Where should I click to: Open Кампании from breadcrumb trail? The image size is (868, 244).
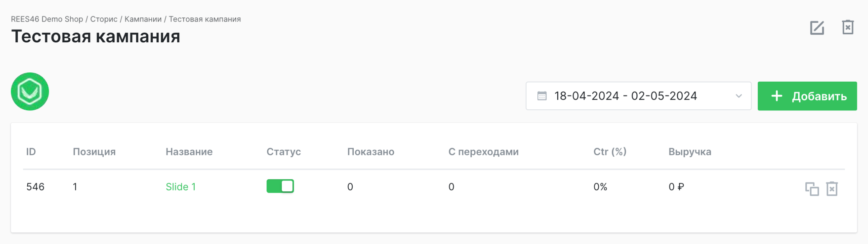[x=143, y=18]
